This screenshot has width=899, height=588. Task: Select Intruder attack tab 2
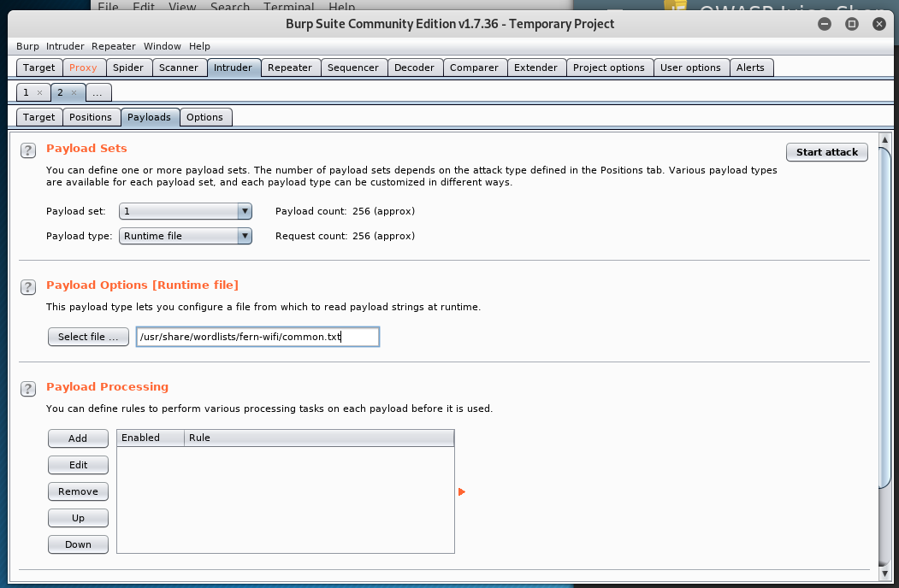[60, 93]
